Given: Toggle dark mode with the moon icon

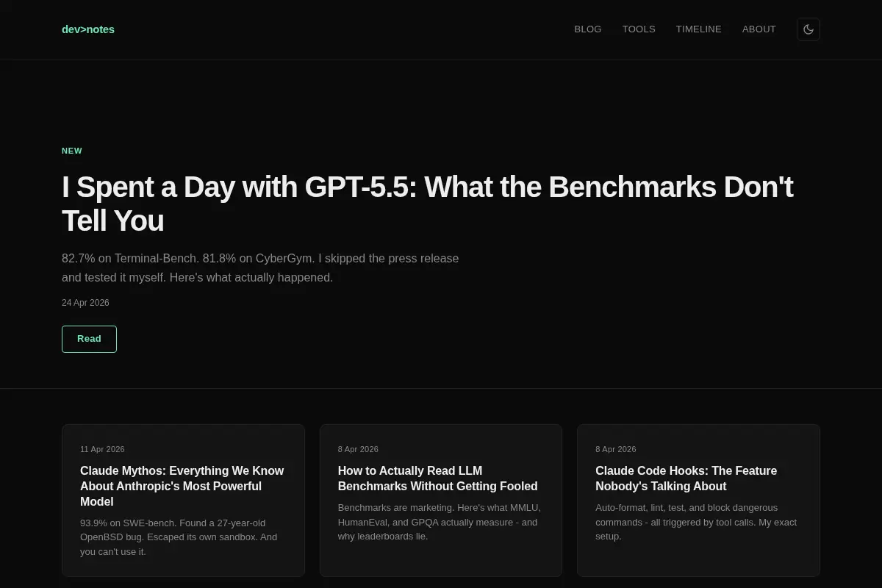Looking at the screenshot, I should pyautogui.click(x=808, y=29).
